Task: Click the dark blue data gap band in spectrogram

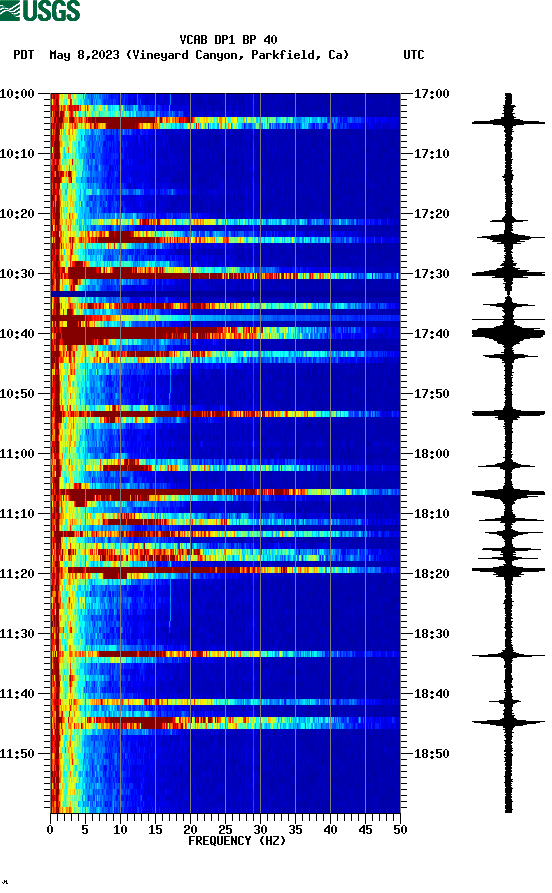Action: [225, 294]
